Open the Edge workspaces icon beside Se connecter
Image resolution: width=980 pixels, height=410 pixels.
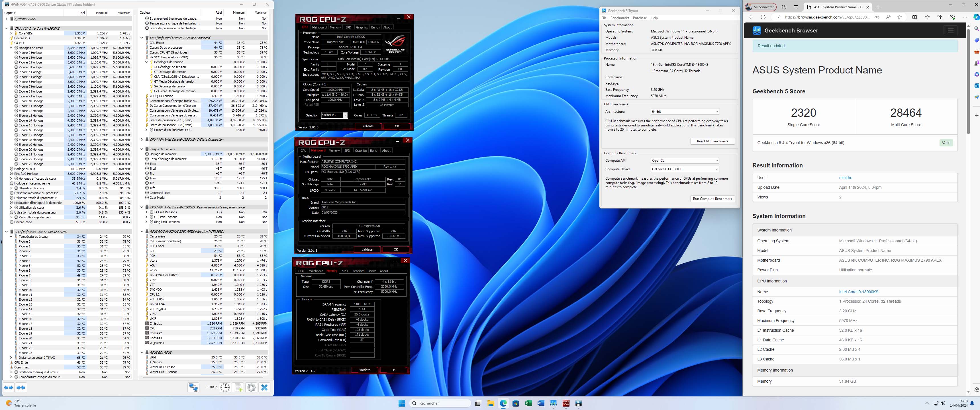pyautogui.click(x=784, y=7)
